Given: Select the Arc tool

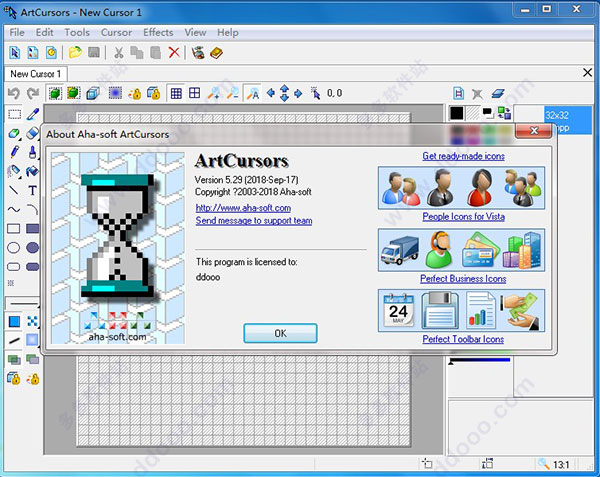Looking at the screenshot, I should click(33, 209).
